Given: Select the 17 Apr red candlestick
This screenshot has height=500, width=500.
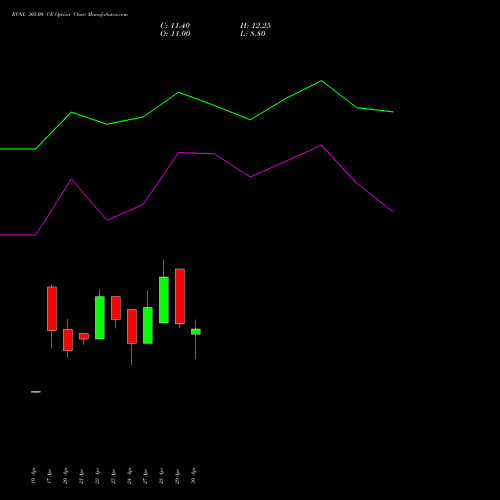Looking at the screenshot, I should point(52,309).
